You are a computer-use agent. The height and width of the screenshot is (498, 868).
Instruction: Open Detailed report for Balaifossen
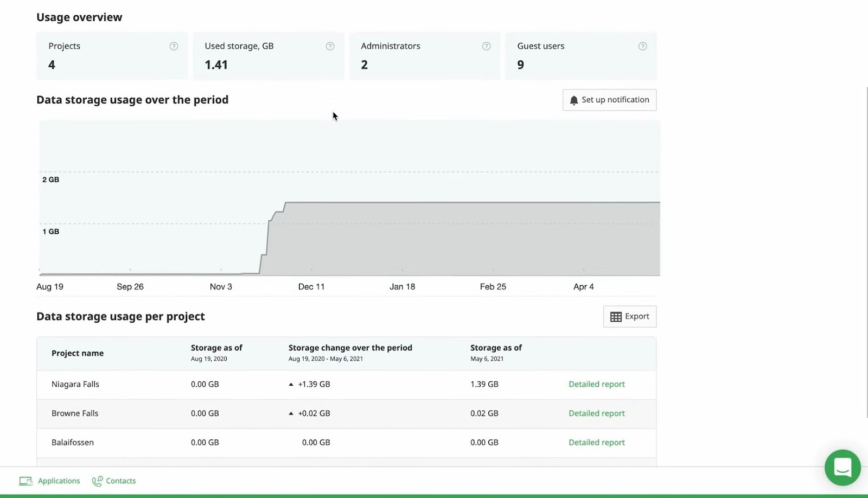click(596, 443)
